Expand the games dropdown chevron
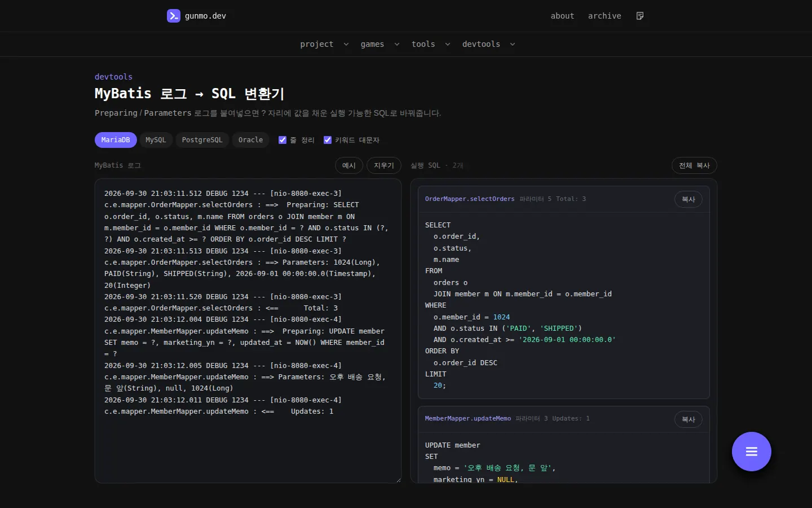 pos(396,44)
